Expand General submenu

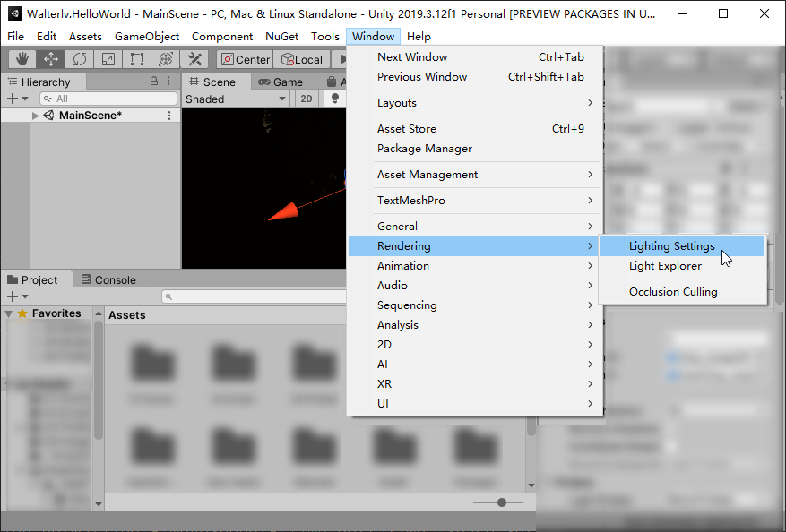[x=475, y=227]
